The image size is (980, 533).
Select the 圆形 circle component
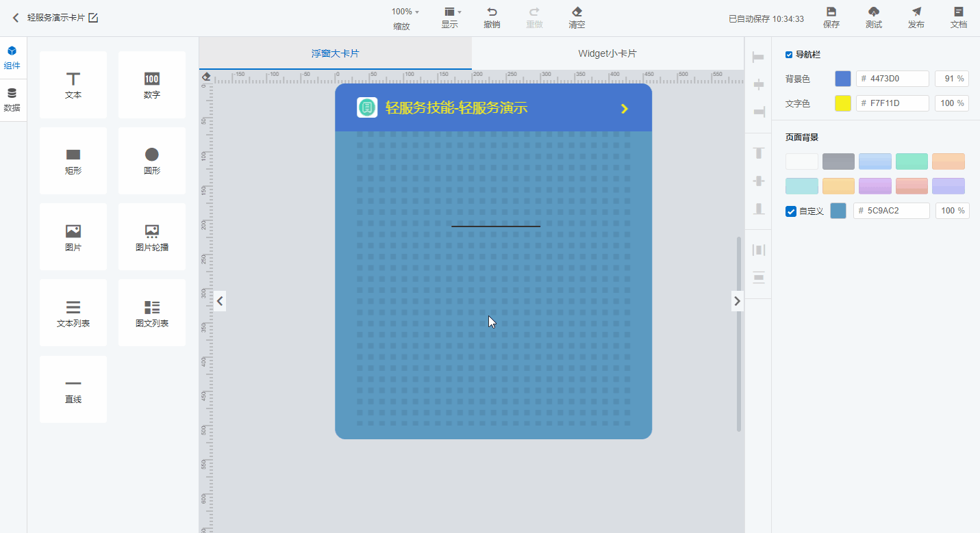click(152, 161)
